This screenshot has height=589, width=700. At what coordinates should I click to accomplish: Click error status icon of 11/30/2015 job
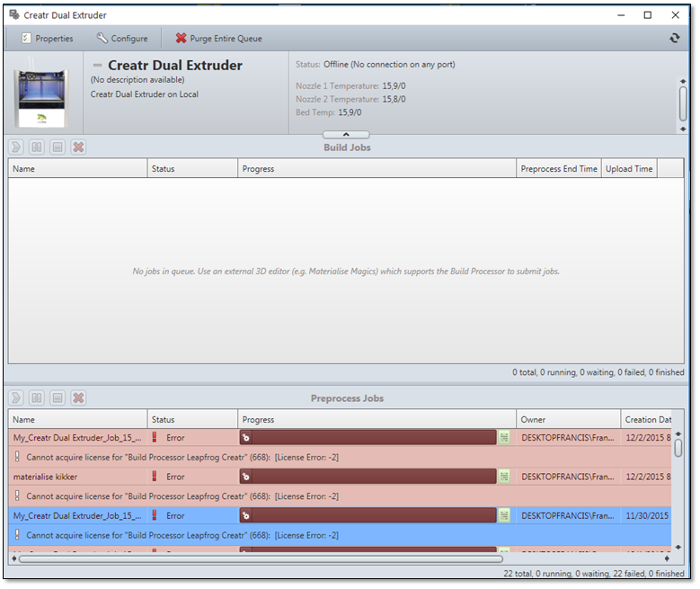pyautogui.click(x=155, y=515)
